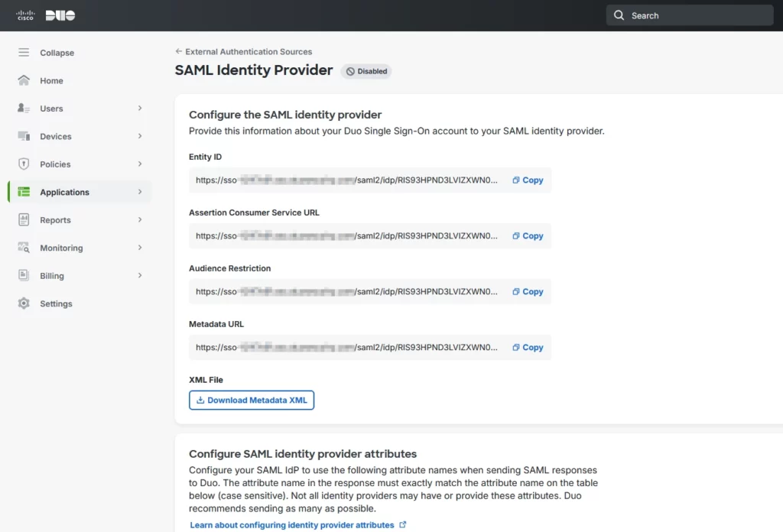Click the Reports chart icon
The height and width of the screenshot is (532, 783).
pos(24,219)
